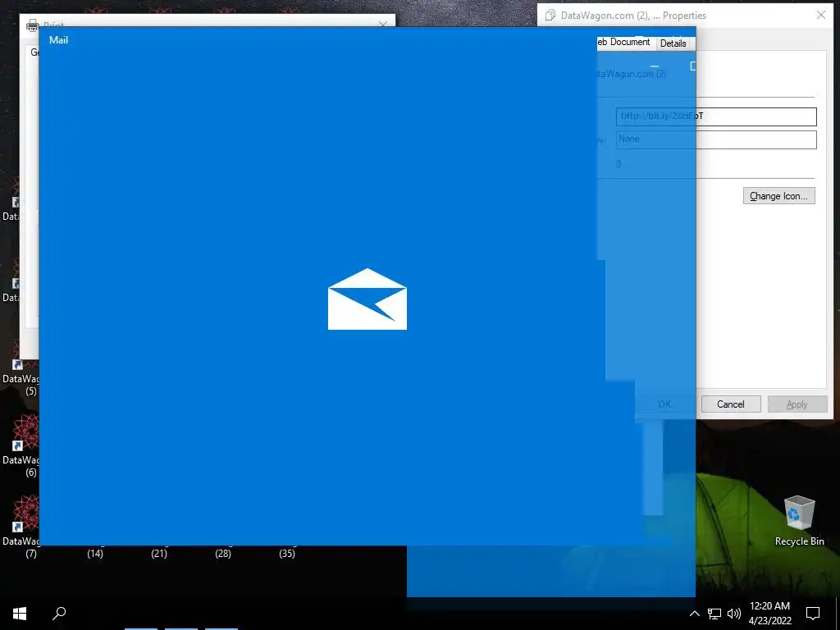Select the DataWagon (7) desktop shortcut

(x=21, y=527)
